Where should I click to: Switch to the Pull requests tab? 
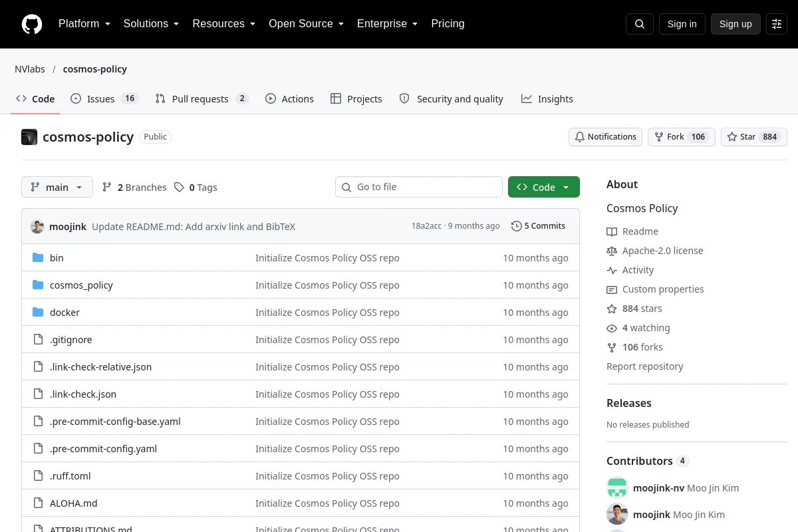(202, 99)
